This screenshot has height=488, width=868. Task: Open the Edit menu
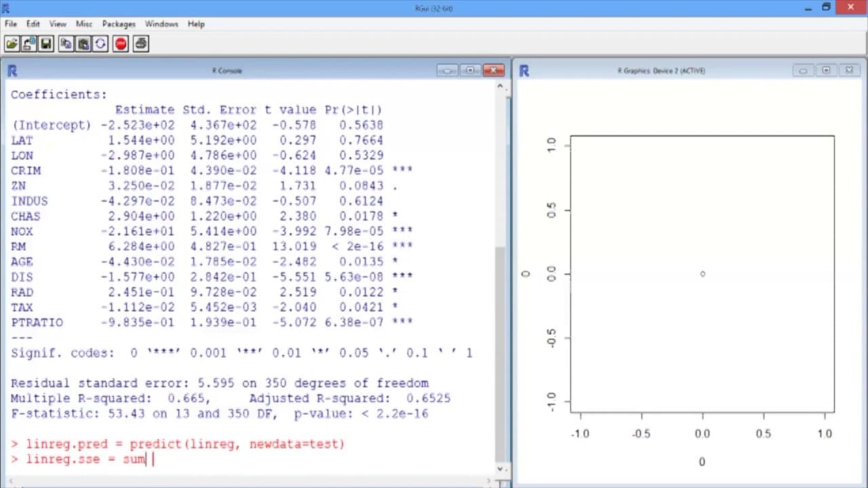(x=33, y=24)
